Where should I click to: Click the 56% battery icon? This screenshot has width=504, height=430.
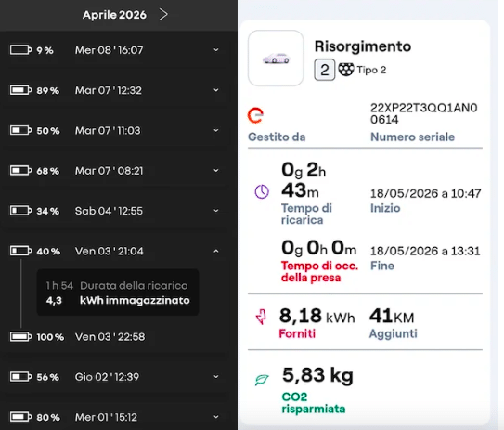pos(20,377)
